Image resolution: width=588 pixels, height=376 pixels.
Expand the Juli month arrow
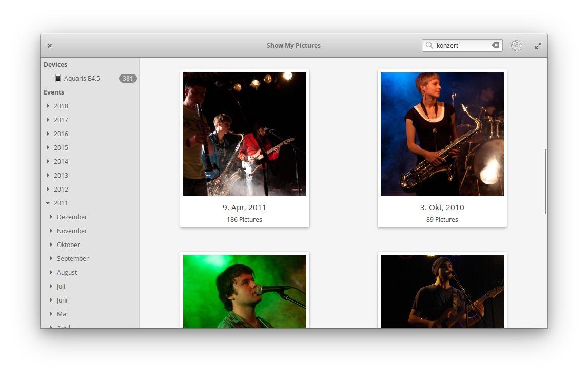point(51,286)
